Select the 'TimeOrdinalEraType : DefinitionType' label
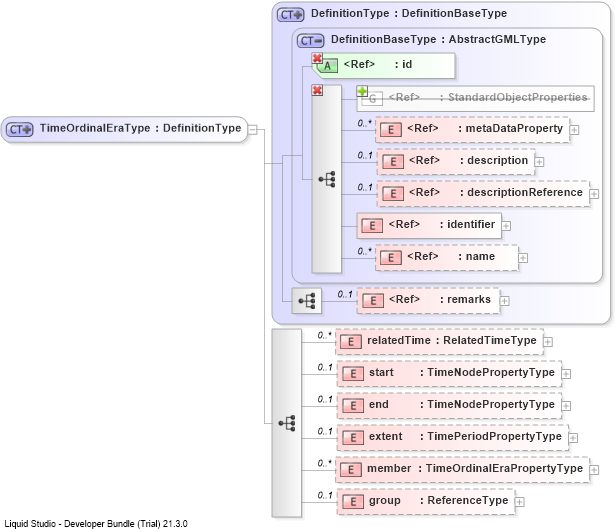615x529 pixels. [x=140, y=128]
